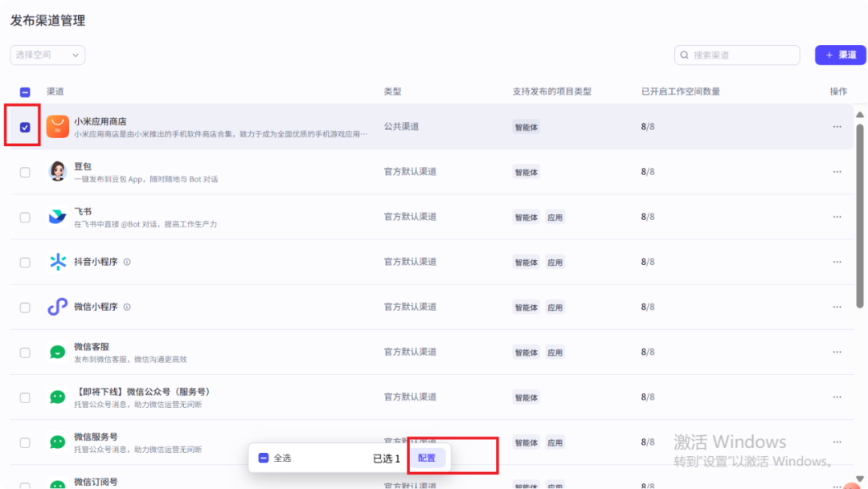The height and width of the screenshot is (489, 868).
Task: Click the 类型 column header
Action: point(392,92)
